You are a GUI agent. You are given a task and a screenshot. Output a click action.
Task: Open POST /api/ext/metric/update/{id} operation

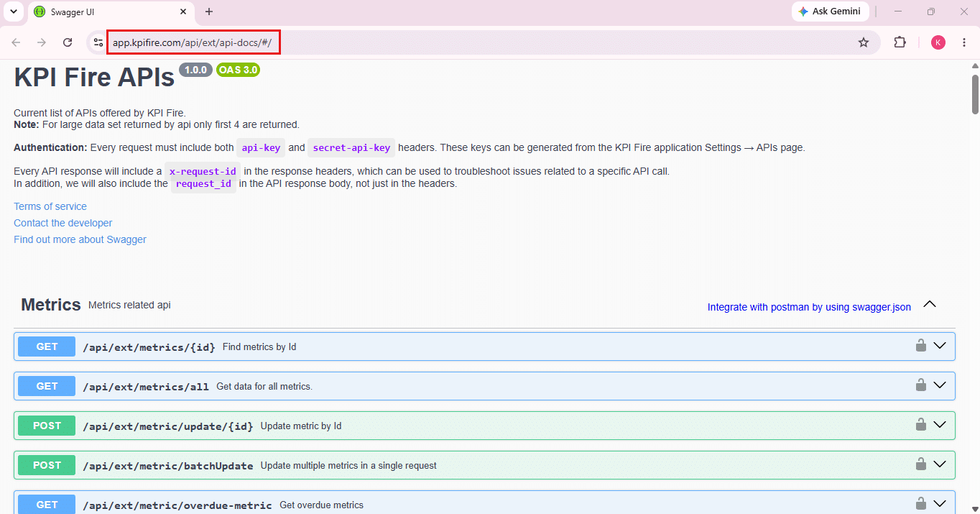484,426
